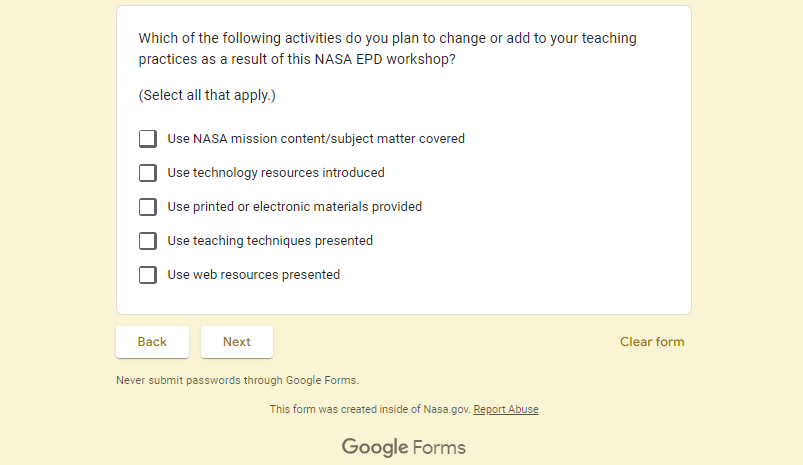
Task: Click 'This form was created inside of Nasa.gov' text
Action: 369,409
